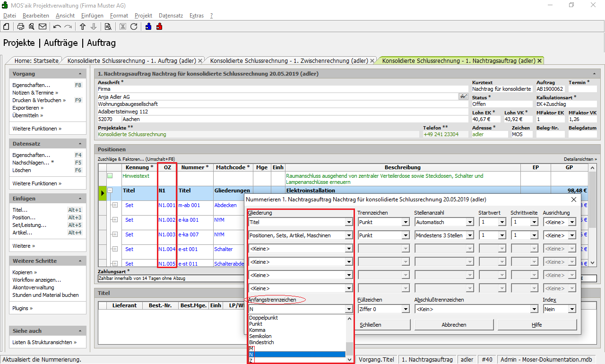Open the Projekt menu
Image resolution: width=605 pixels, height=364 pixels.
(x=143, y=16)
